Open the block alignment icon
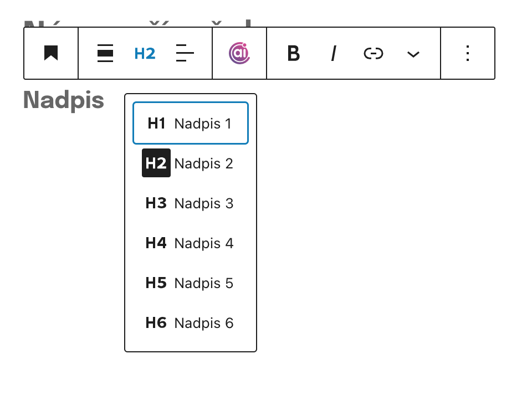This screenshot has width=532, height=400. (x=105, y=53)
